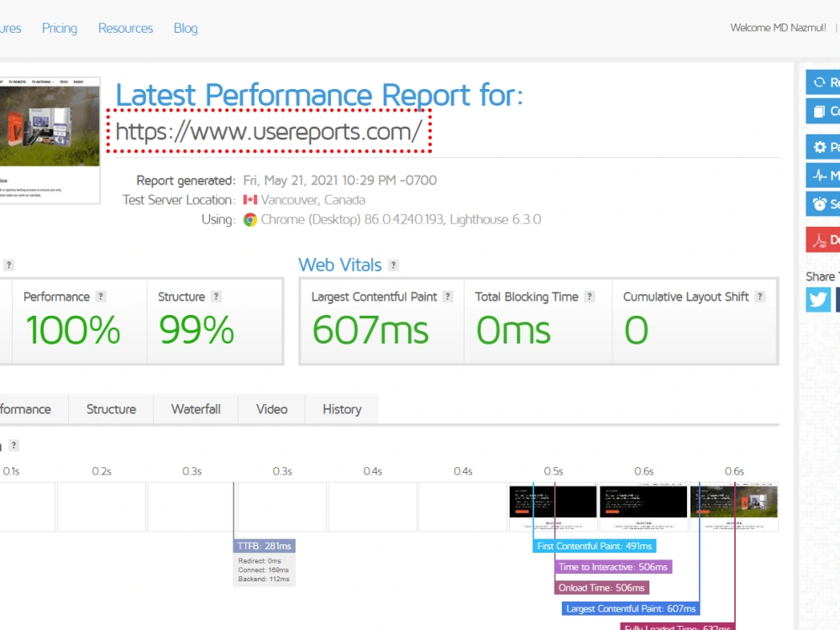Click the 607ms Largest Contentful Paint value
Screen dimensions: 840x630
point(370,330)
